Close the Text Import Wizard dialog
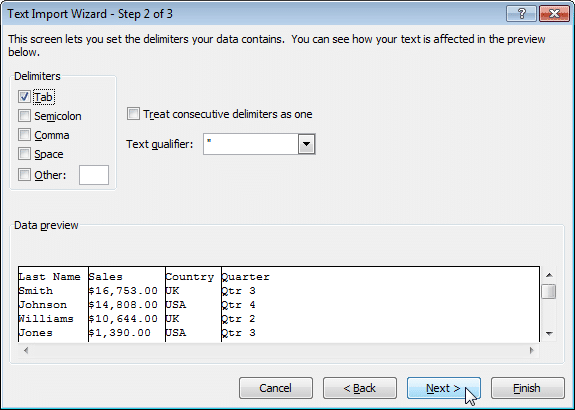Viewport: 575px width, 410px height. (554, 14)
